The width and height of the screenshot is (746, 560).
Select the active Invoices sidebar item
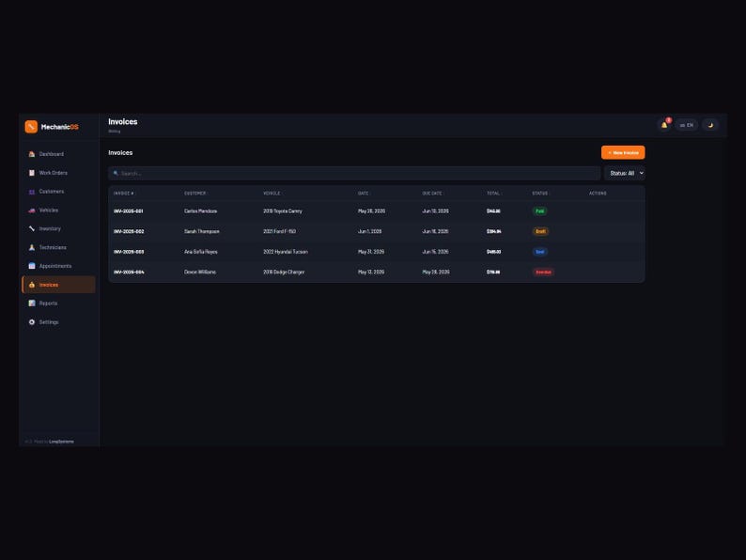58,285
